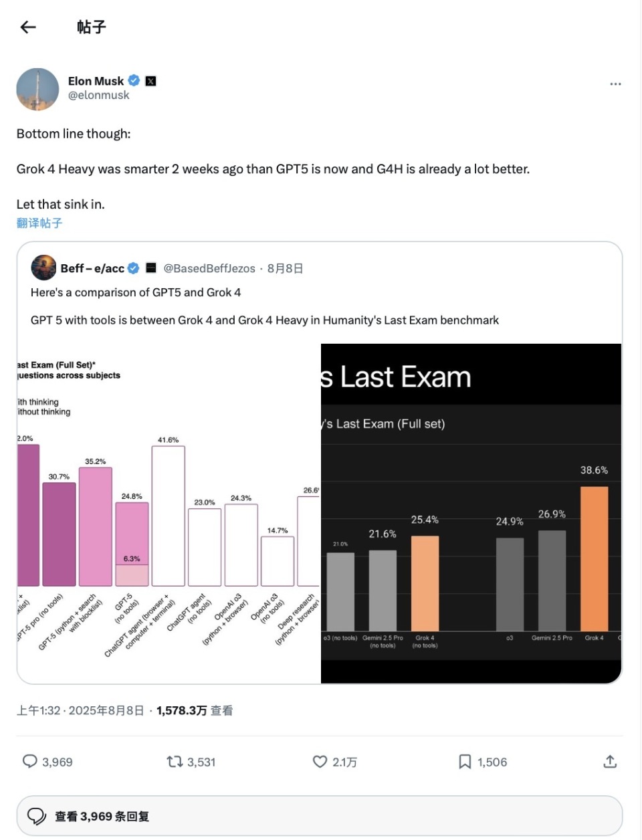This screenshot has height=840, width=642.
Task: Open Elon Musk's rocket profile avatar
Action: click(37, 89)
